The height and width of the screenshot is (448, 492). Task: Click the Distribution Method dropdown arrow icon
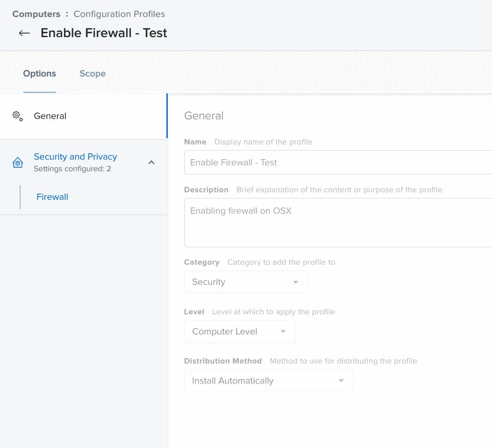click(x=341, y=380)
